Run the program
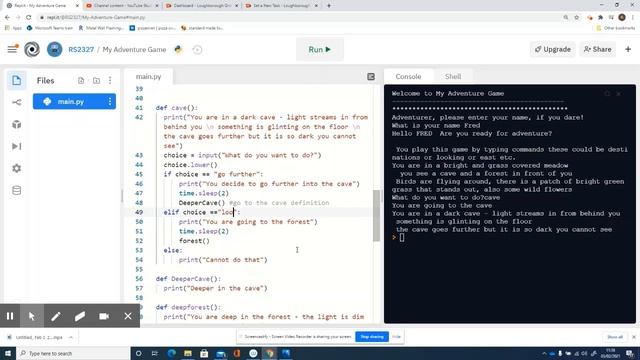 pyautogui.click(x=320, y=49)
